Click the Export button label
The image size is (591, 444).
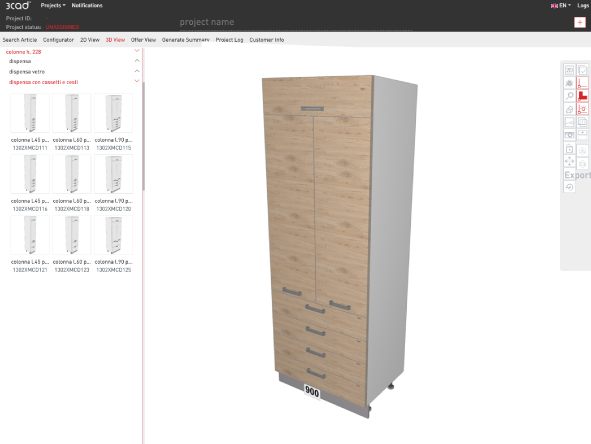pos(577,175)
